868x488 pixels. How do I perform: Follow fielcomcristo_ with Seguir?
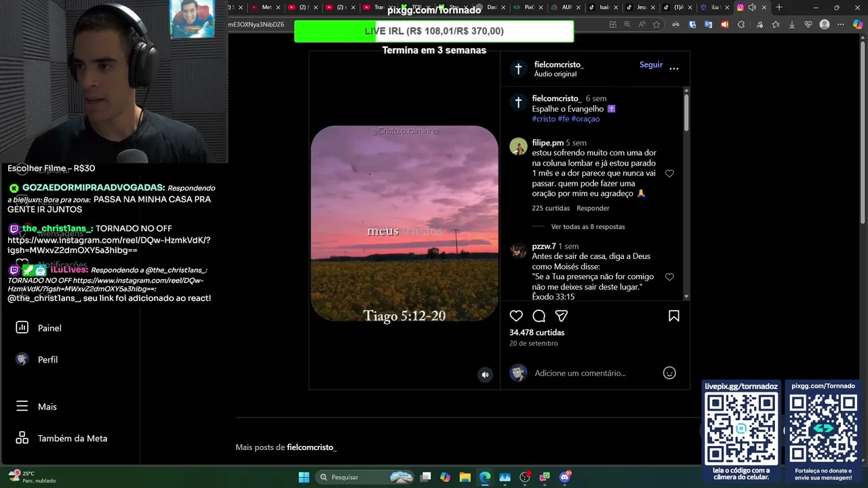click(651, 64)
